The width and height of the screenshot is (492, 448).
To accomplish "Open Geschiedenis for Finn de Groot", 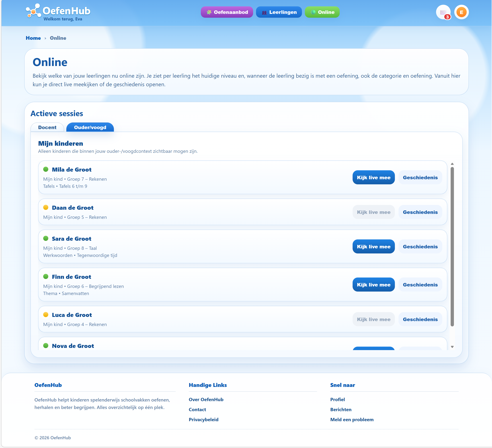I will point(420,285).
